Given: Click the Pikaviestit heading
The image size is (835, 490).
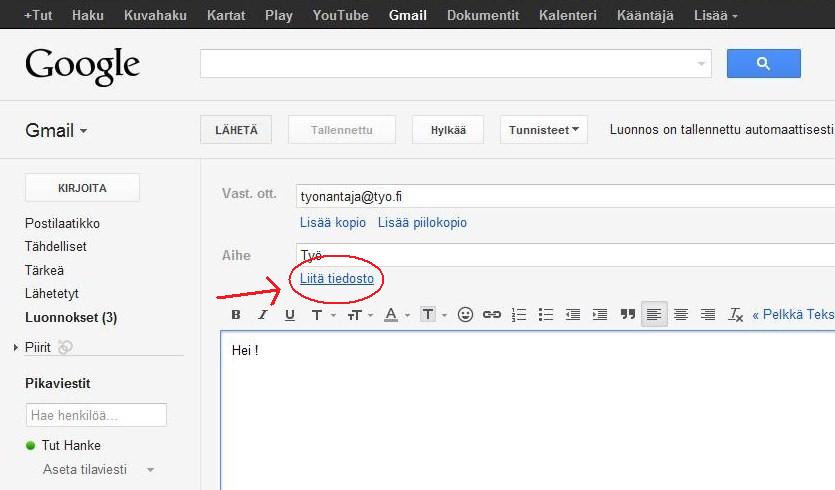Looking at the screenshot, I should (x=58, y=383).
